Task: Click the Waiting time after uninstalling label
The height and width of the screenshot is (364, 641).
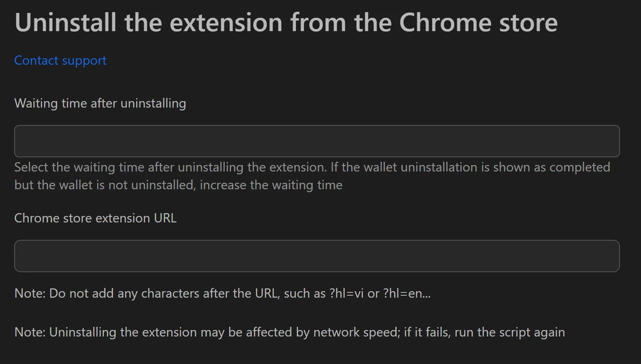Action: click(x=100, y=103)
